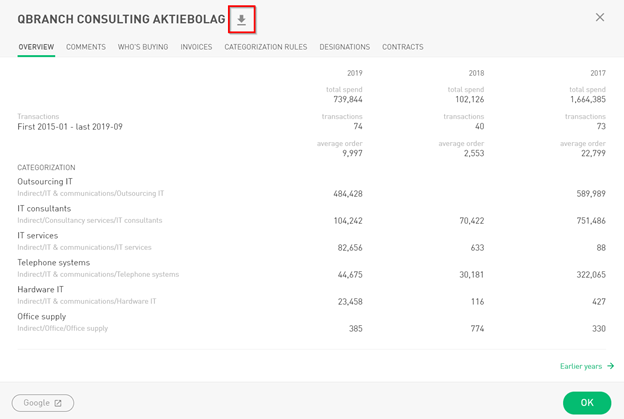624x419 pixels.
Task: Click the download icon beside the supplier name
Action: (x=241, y=19)
